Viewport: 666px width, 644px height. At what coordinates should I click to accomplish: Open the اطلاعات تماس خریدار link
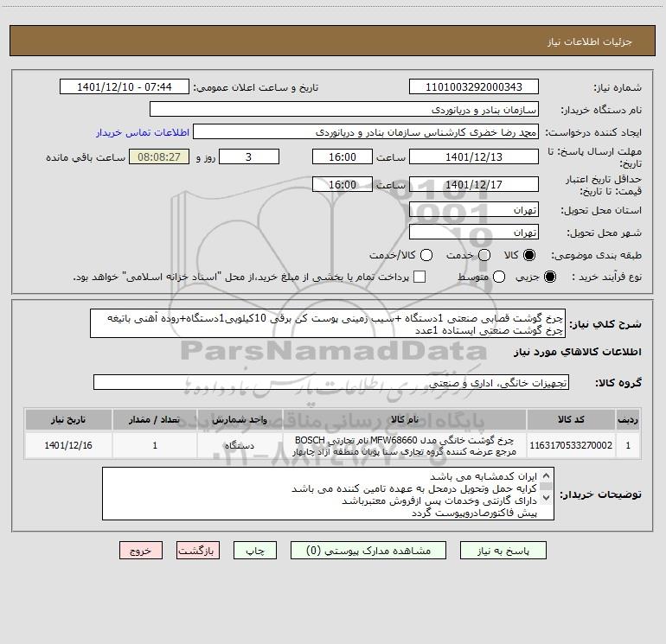pyautogui.click(x=143, y=132)
